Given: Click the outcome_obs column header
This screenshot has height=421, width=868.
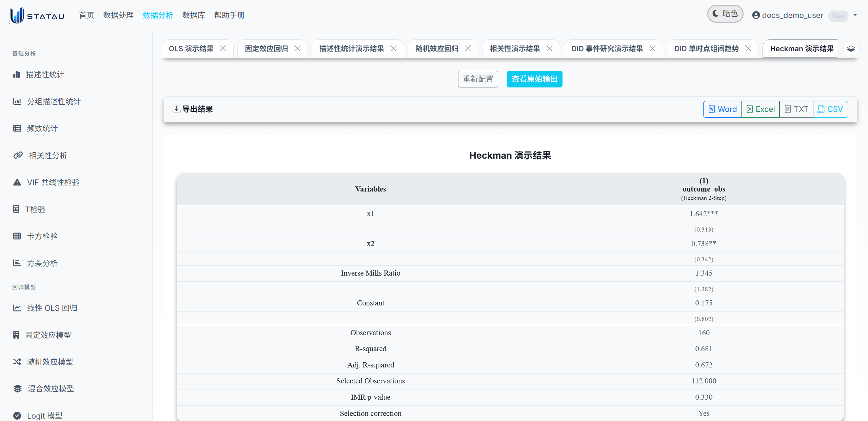Looking at the screenshot, I should [704, 189].
